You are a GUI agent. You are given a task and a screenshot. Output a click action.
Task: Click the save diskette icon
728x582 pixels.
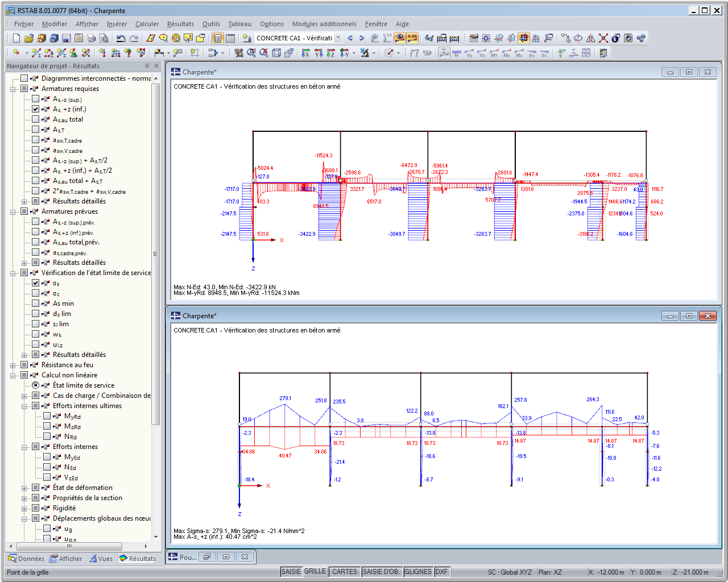click(66, 38)
